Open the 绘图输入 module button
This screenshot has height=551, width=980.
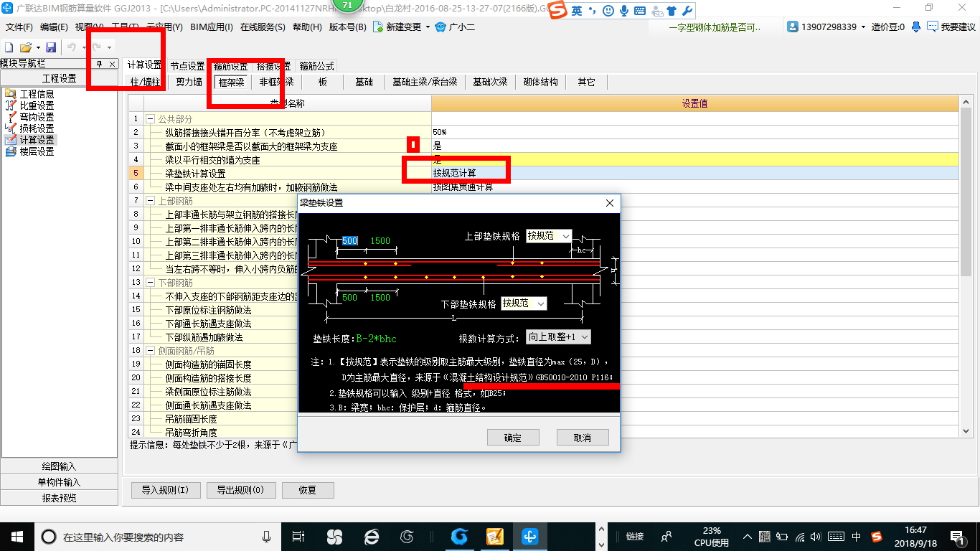(x=59, y=466)
